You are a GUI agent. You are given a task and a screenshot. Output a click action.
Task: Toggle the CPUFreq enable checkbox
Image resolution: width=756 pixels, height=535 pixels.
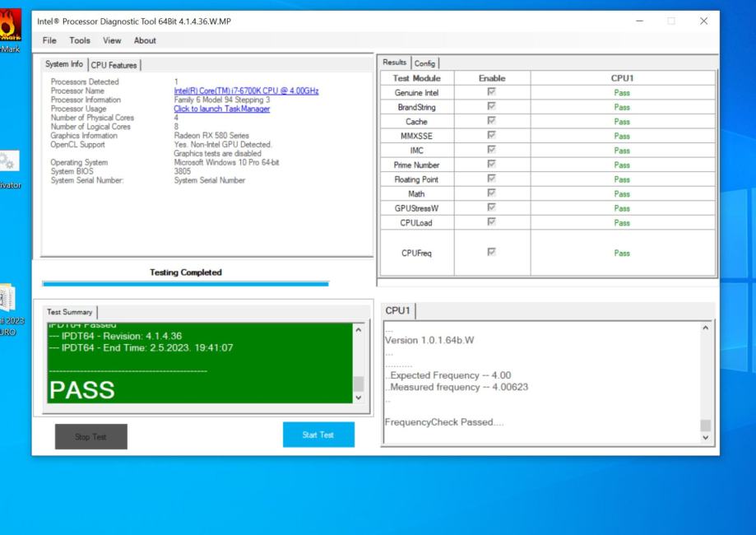tap(492, 254)
